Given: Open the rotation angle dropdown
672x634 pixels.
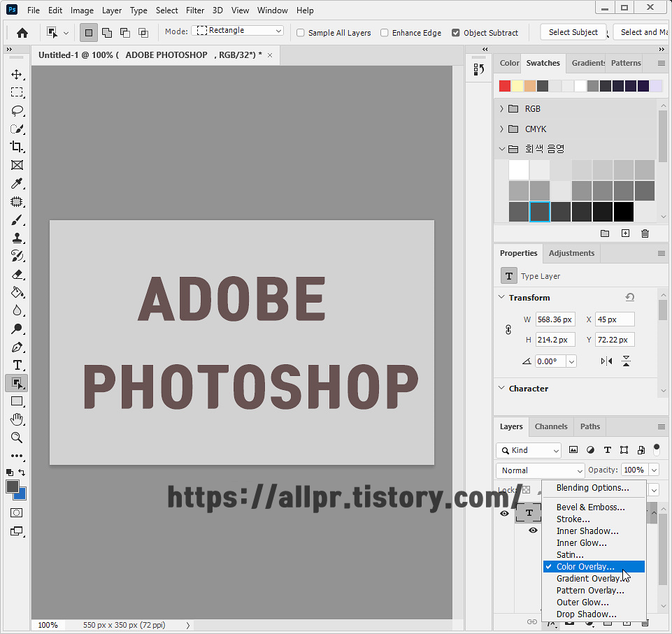Looking at the screenshot, I should 571,361.
